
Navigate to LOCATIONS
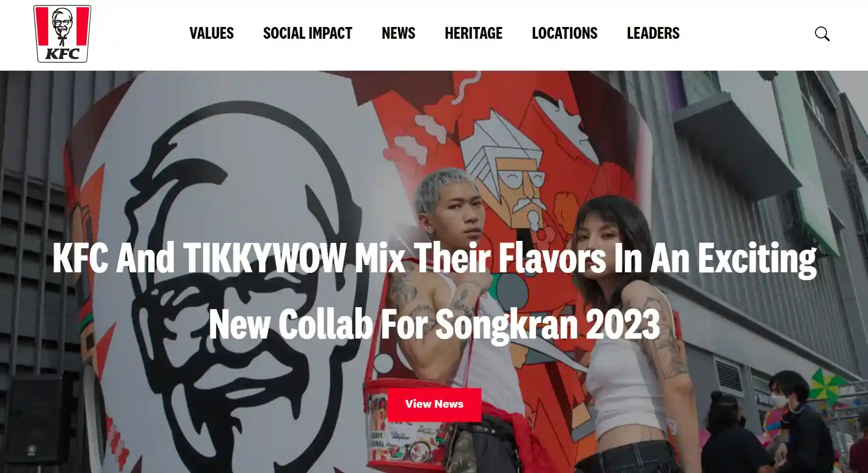click(x=564, y=33)
